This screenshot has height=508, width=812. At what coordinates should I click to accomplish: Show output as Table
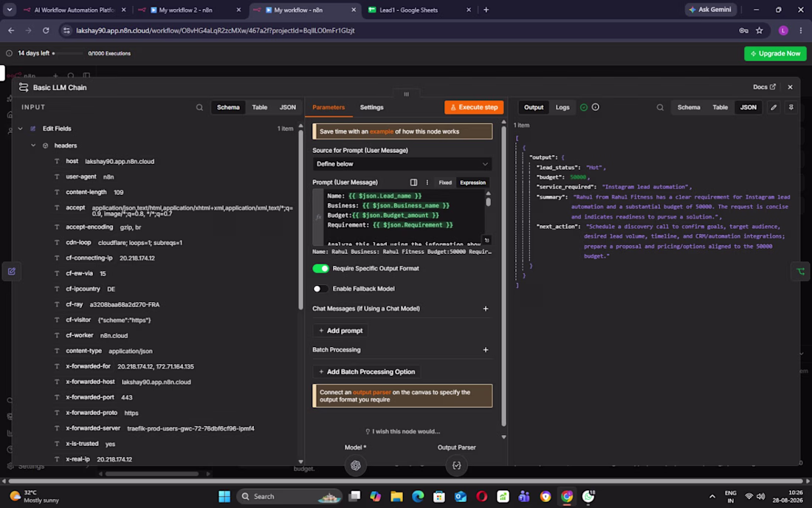point(720,107)
